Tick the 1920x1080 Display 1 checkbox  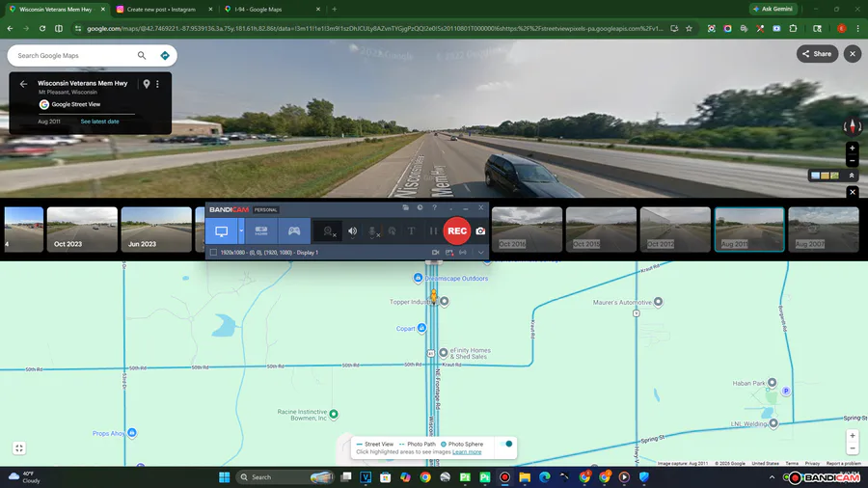[213, 253]
